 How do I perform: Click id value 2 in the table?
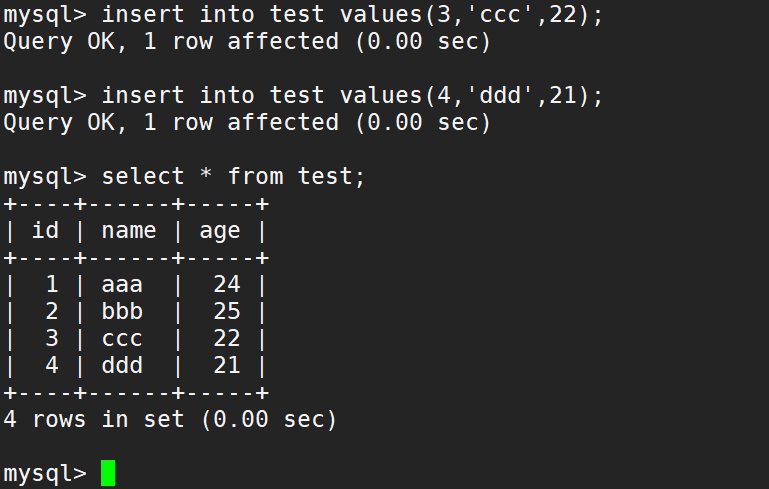52,312
